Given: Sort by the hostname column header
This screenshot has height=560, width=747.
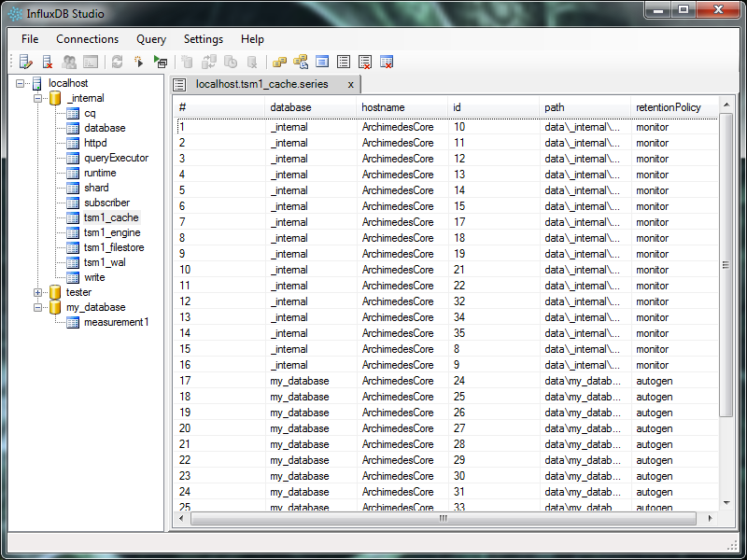Looking at the screenshot, I should pyautogui.click(x=402, y=107).
